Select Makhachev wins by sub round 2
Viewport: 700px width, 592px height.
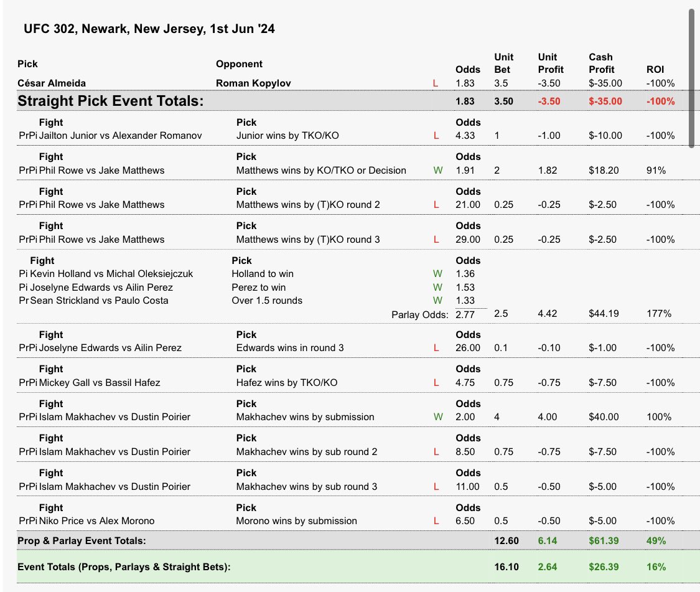(307, 452)
